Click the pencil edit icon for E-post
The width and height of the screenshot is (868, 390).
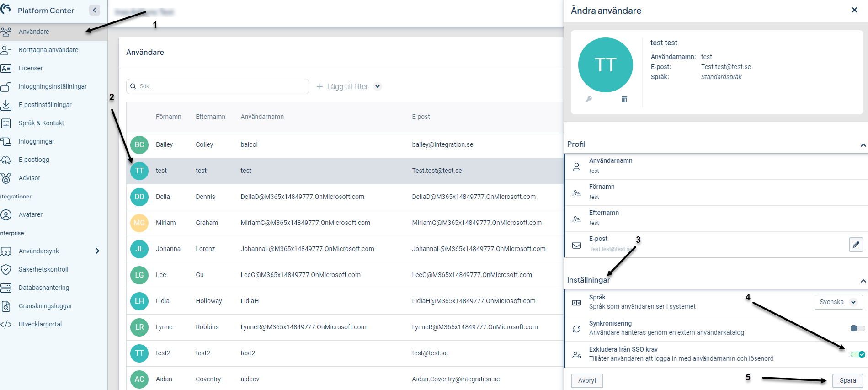[856, 245]
